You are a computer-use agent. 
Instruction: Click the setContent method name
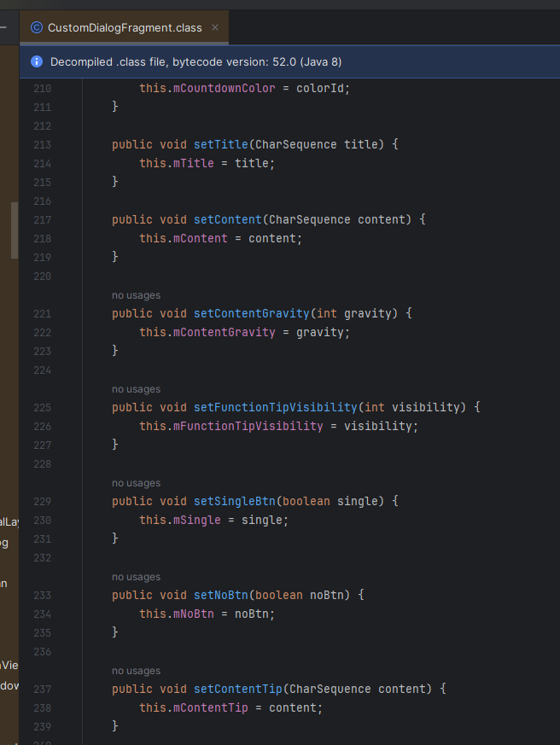click(228, 219)
